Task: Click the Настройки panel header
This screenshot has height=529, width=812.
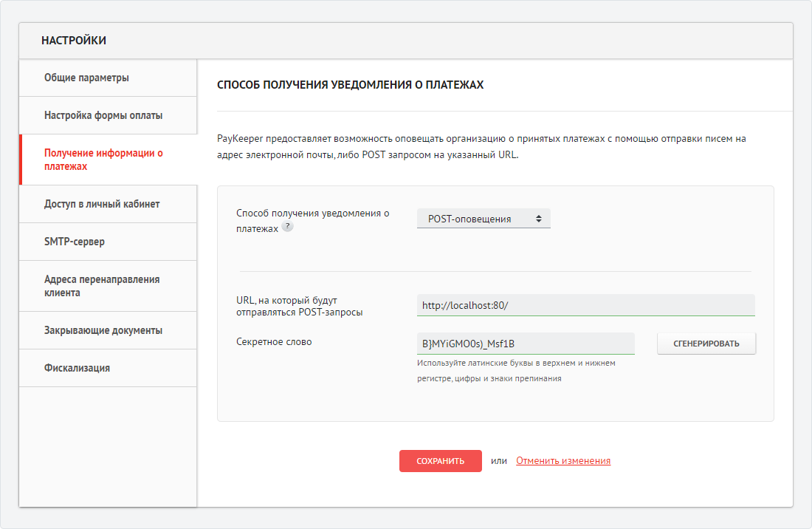Action: point(74,41)
